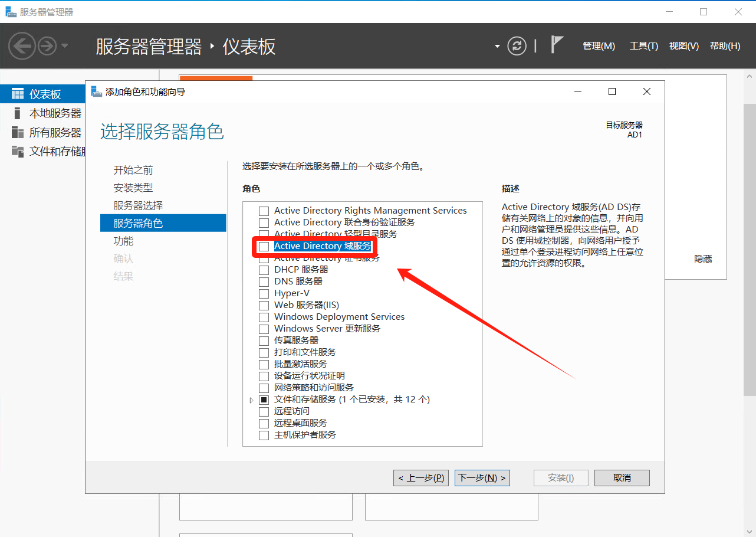The image size is (756, 537).
Task: Open the navigation history dropdown arrow
Action: coord(65,46)
